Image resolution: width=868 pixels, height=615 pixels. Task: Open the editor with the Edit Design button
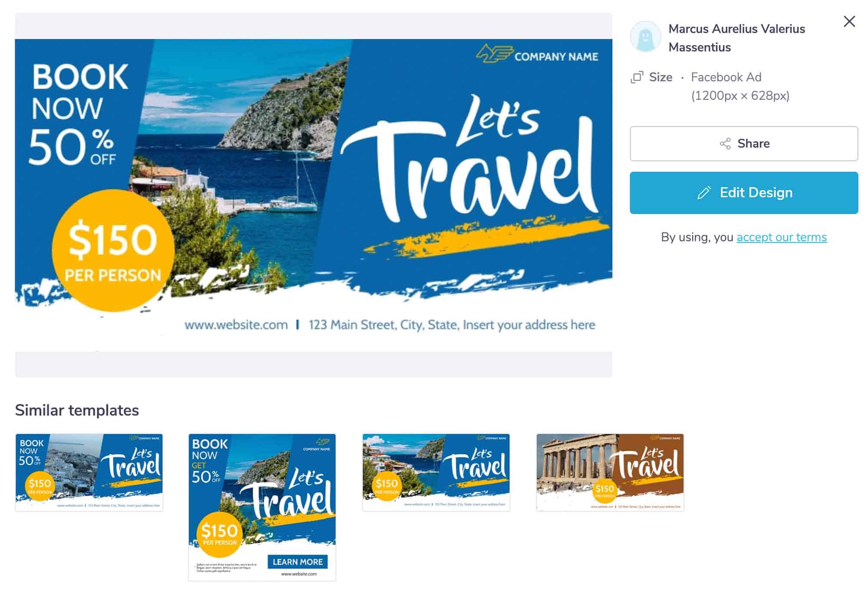(x=743, y=193)
